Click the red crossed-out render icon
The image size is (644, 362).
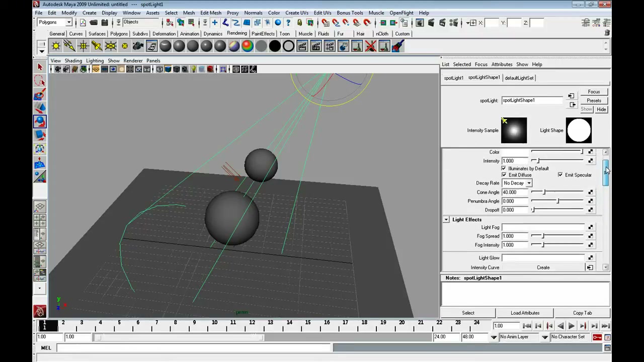click(370, 46)
